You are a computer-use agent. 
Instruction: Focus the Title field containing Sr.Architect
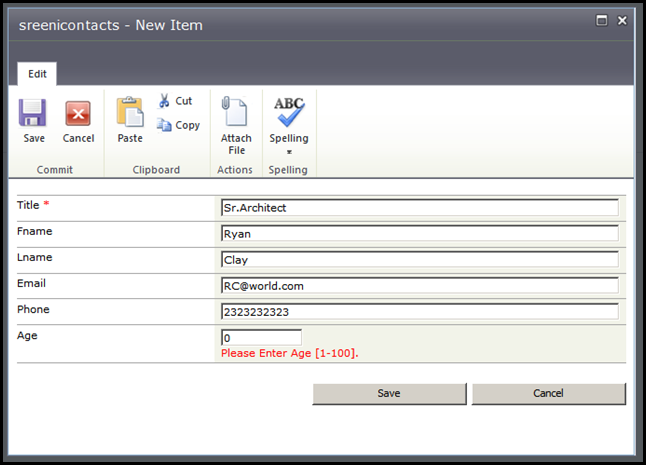420,208
